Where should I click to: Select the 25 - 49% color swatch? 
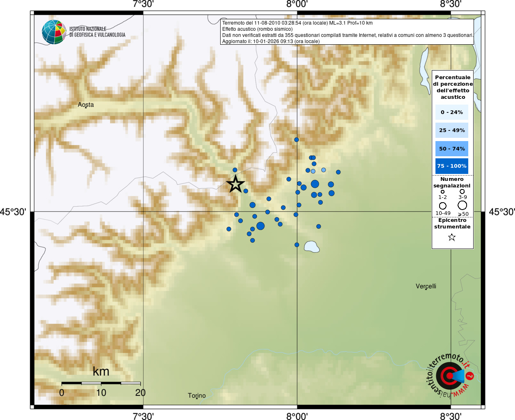click(452, 130)
